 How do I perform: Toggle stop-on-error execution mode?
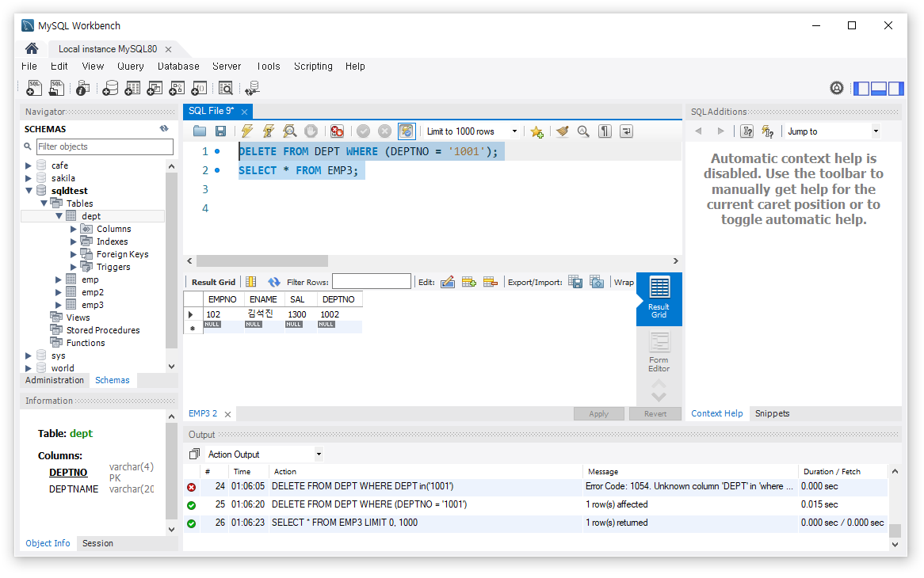point(337,131)
